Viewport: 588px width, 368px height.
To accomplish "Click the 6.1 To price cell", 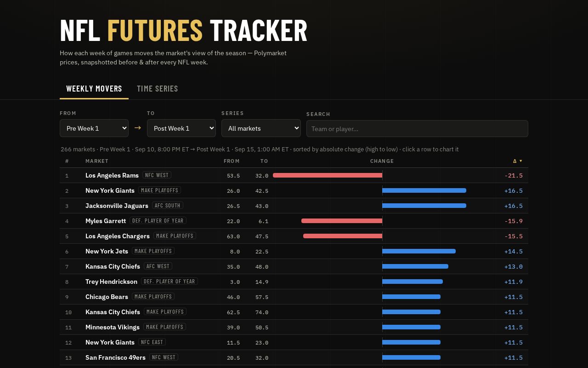I will 263,221.
